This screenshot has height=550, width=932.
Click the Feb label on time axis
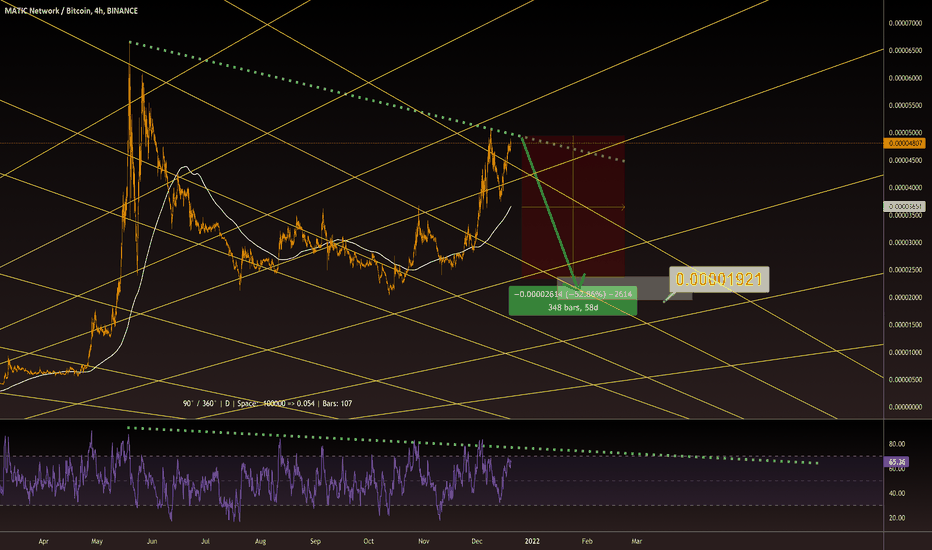[587, 541]
